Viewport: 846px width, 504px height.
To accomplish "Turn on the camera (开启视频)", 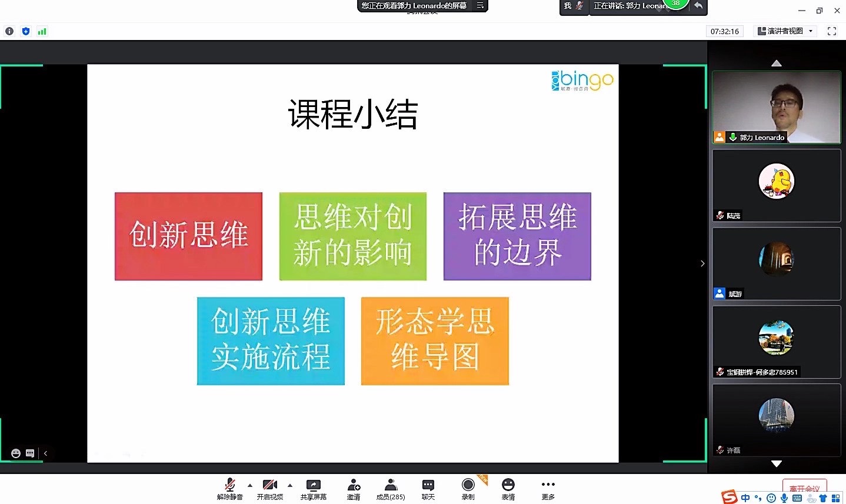I will (x=269, y=488).
